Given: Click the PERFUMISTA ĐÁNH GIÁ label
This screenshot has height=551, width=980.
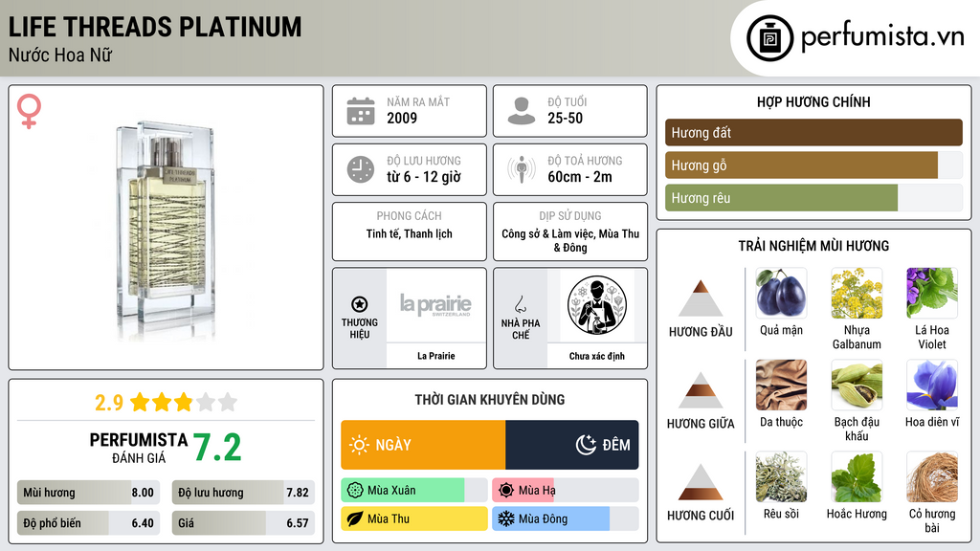Looking at the screenshot, I should 139,448.
